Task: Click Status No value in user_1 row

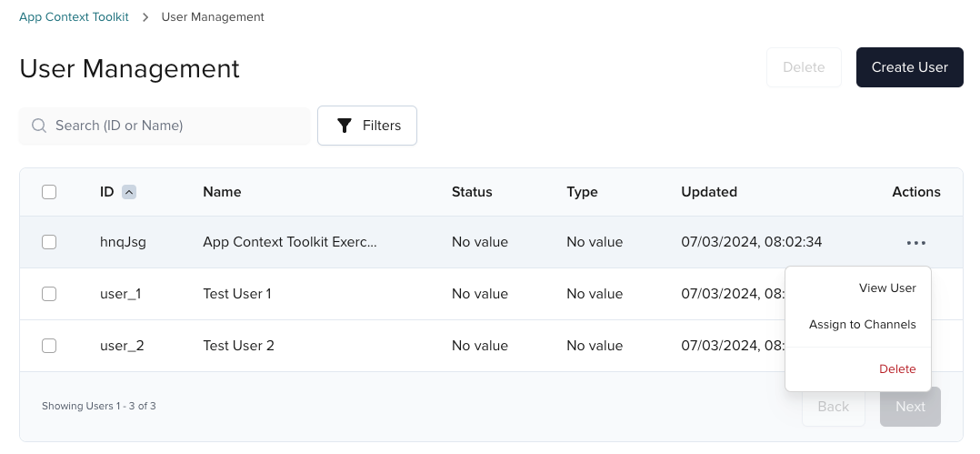Action: 480,294
